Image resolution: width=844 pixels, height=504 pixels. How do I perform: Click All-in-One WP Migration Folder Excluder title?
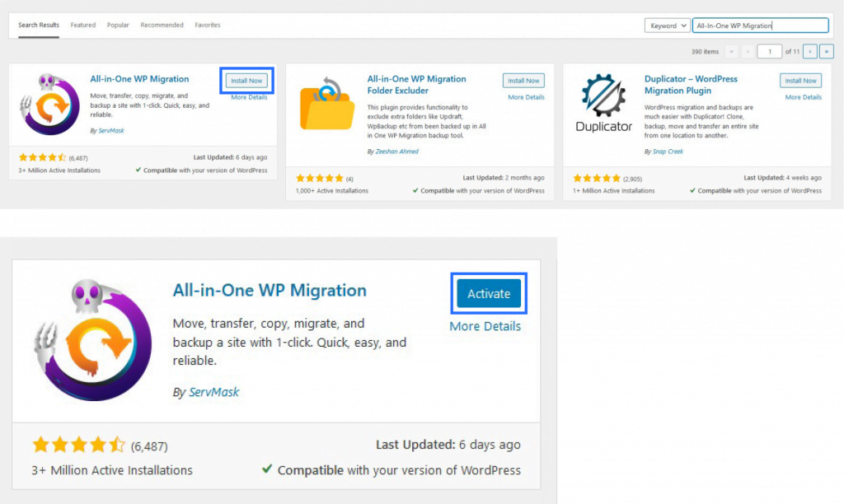[416, 85]
